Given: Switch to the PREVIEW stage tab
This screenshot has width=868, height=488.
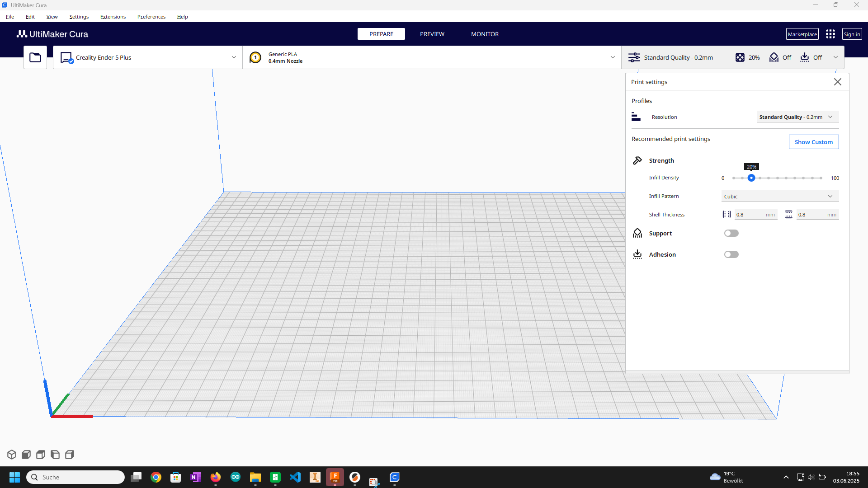Looking at the screenshot, I should pyautogui.click(x=432, y=34).
